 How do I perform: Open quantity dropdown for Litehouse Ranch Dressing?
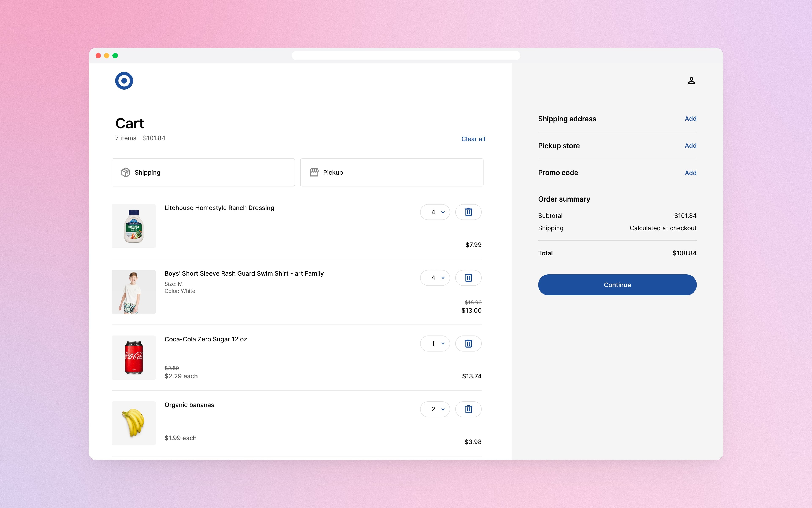(435, 212)
